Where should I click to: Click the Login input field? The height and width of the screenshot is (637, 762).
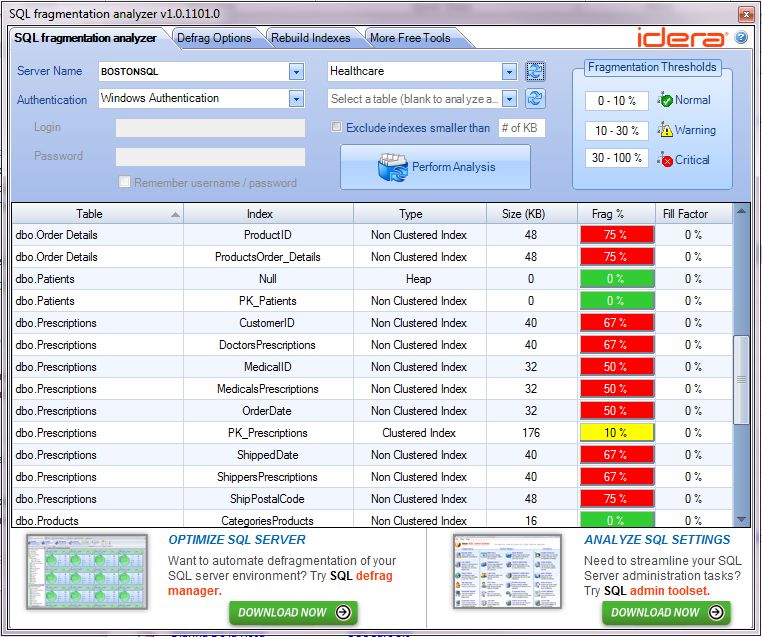coord(210,128)
